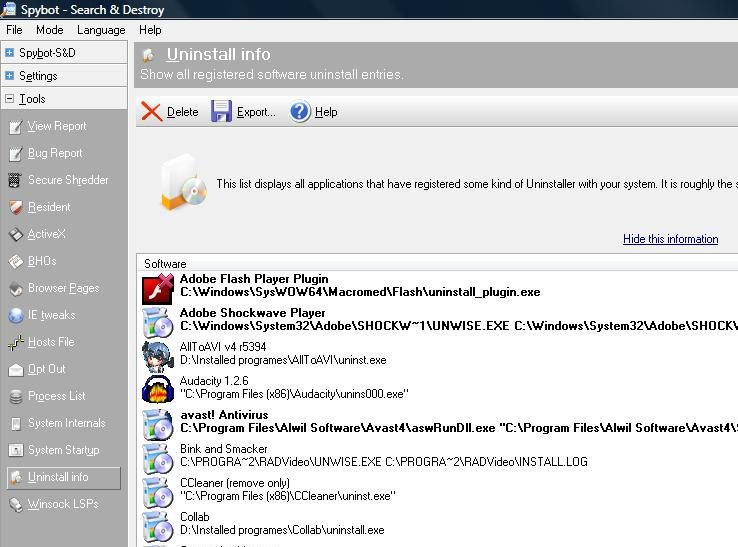Open the Process List icon

(x=15, y=396)
